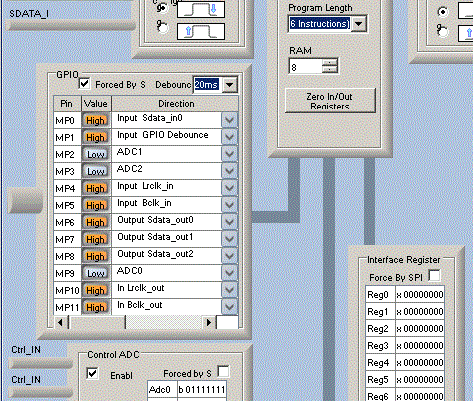Viewport: 473px width, 401px height.
Task: Open MP8 Output Sdata_out2 direction dropdown
Action: pos(229,256)
